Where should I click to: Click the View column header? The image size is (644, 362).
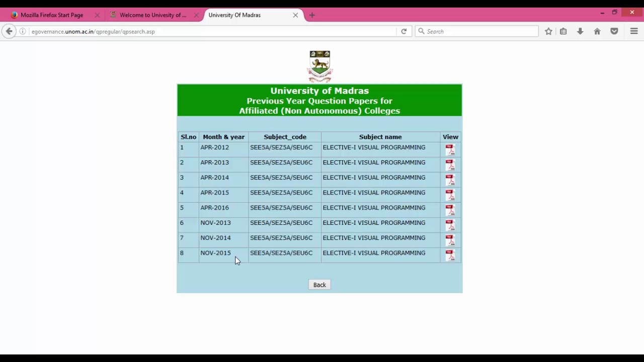(450, 137)
